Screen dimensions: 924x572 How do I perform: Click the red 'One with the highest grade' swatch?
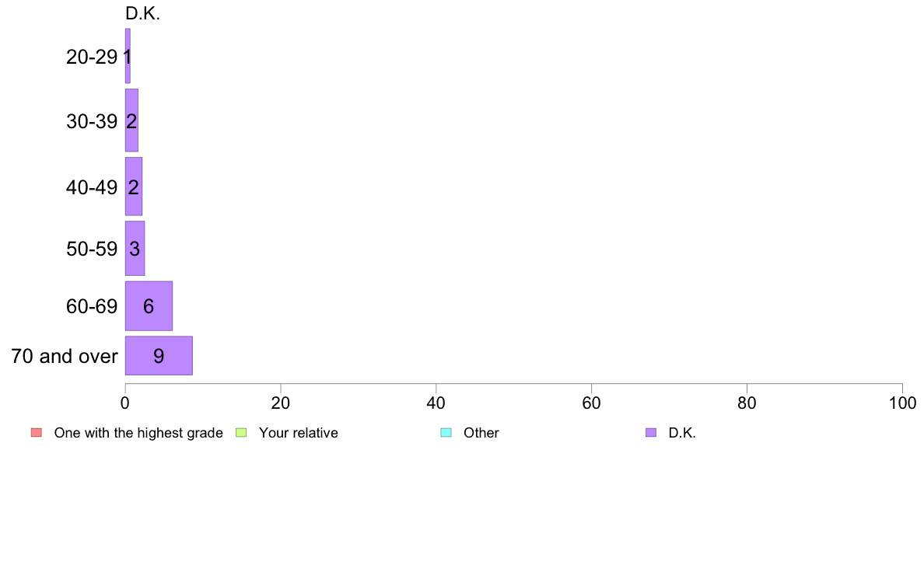[37, 433]
